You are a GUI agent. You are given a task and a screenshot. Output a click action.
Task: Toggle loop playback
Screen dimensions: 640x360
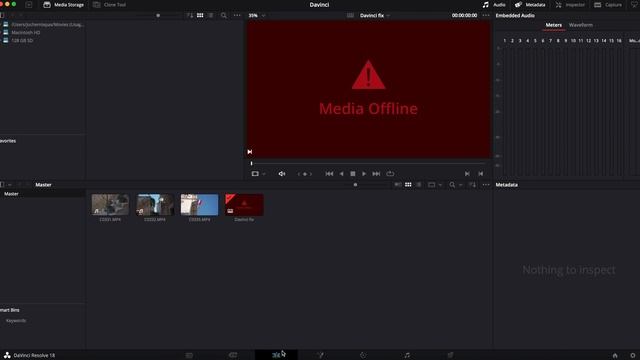click(x=390, y=174)
